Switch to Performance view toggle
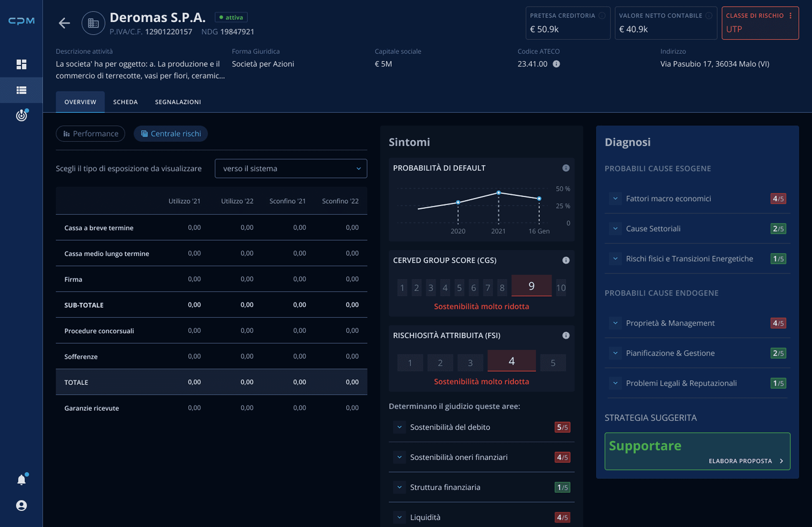Screen dimensions: 812x527 coord(91,133)
